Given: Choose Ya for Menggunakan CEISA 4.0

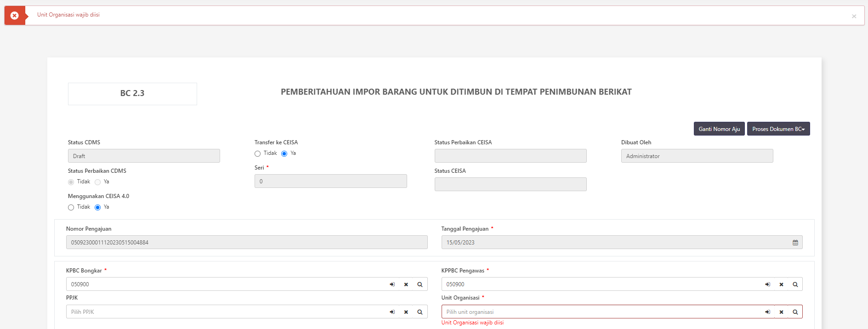Looking at the screenshot, I should point(98,208).
